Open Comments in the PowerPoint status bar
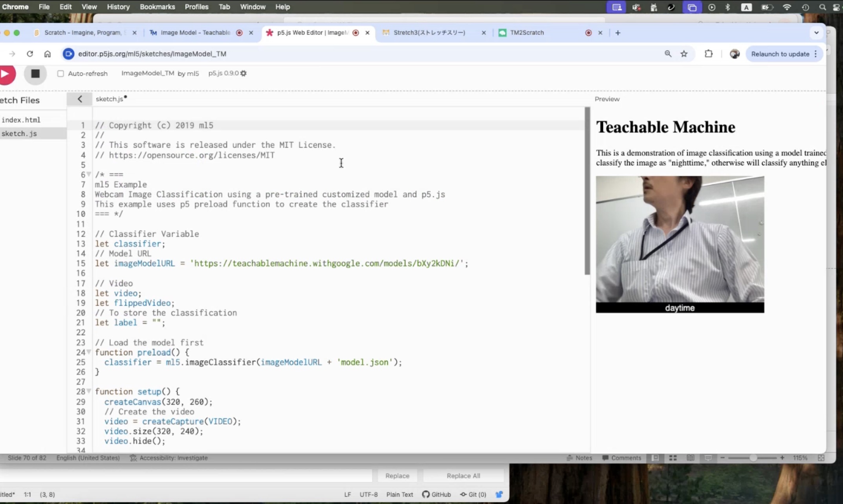The width and height of the screenshot is (843, 504). click(621, 458)
